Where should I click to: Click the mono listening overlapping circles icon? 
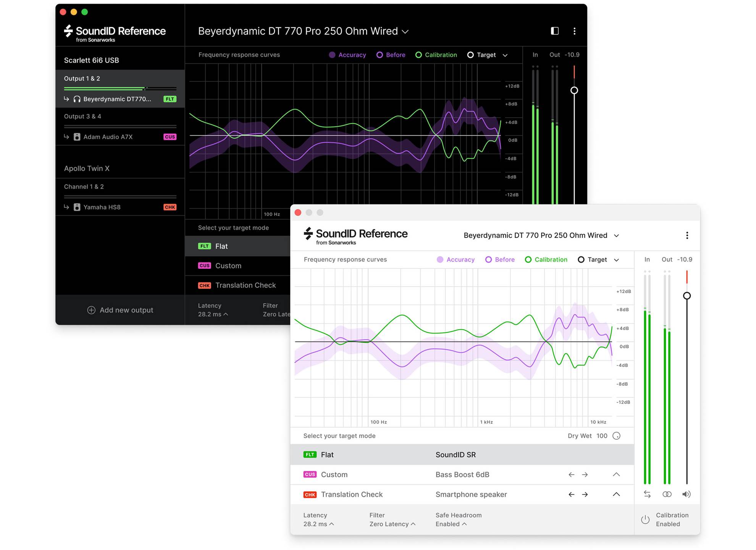click(x=667, y=494)
